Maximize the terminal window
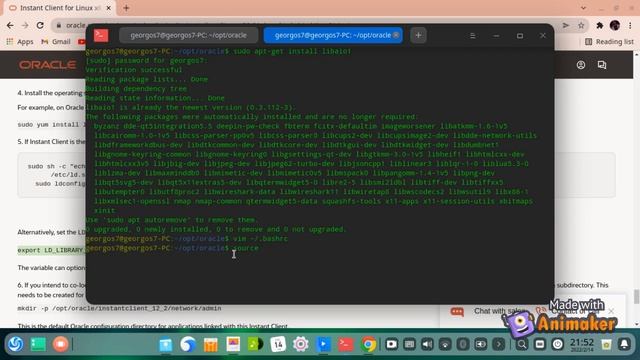The height and width of the screenshot is (360, 640). click(520, 36)
